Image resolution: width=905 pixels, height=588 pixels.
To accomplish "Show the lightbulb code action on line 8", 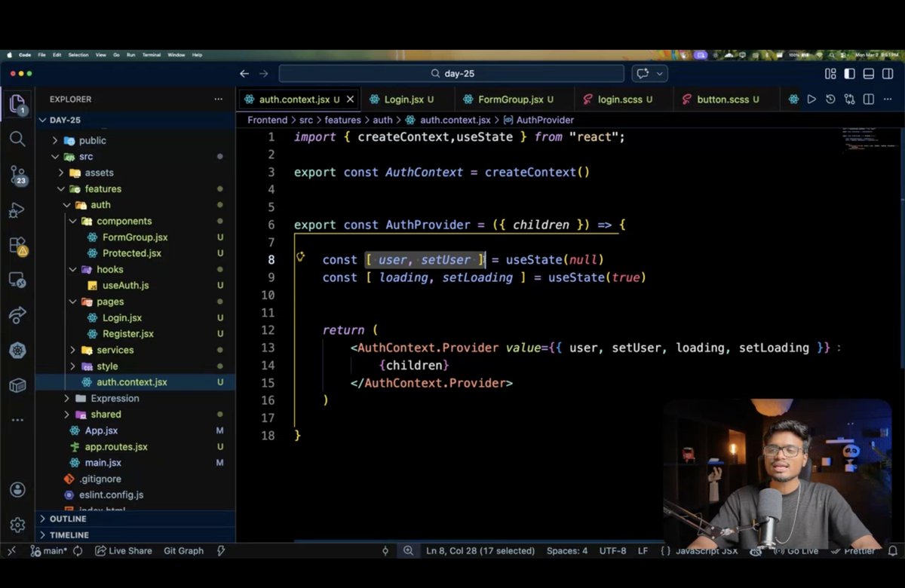I will coord(300,257).
